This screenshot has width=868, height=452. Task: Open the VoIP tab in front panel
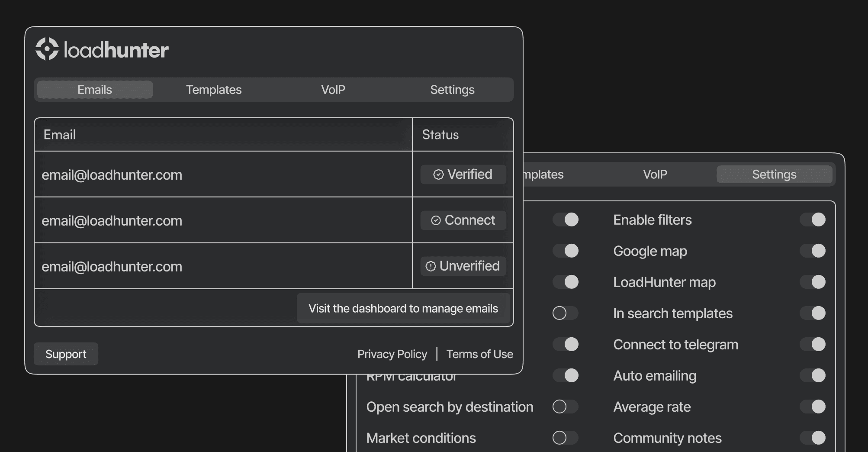pos(333,90)
